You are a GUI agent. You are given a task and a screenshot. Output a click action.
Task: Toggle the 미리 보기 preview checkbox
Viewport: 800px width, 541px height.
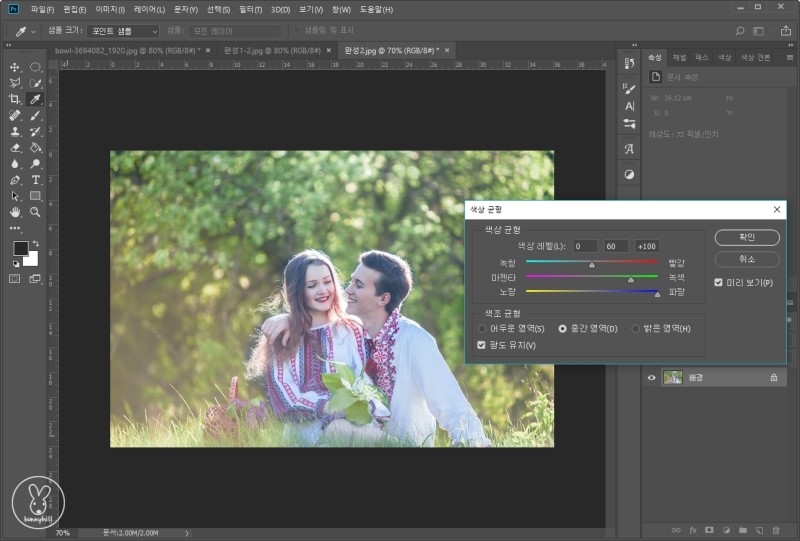[719, 283]
